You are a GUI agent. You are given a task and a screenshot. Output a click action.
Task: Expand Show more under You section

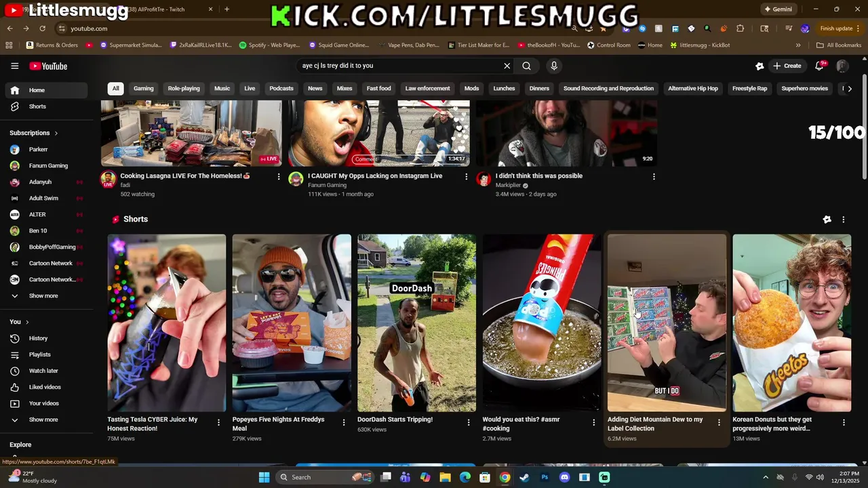[x=45, y=420]
